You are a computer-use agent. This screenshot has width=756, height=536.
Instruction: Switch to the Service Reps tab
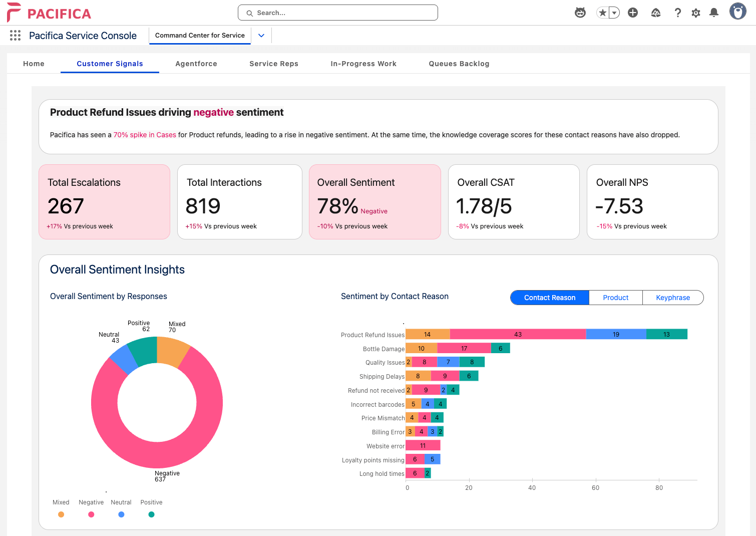pos(274,64)
